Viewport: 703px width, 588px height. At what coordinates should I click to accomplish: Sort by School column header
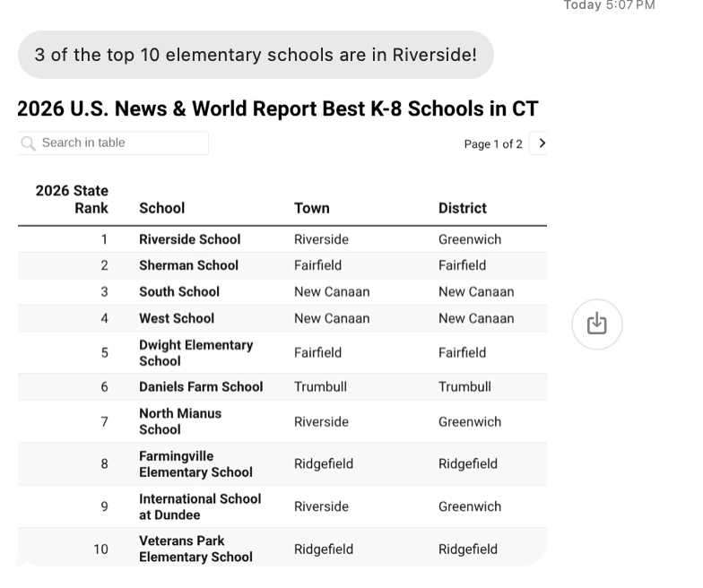pyautogui.click(x=161, y=208)
